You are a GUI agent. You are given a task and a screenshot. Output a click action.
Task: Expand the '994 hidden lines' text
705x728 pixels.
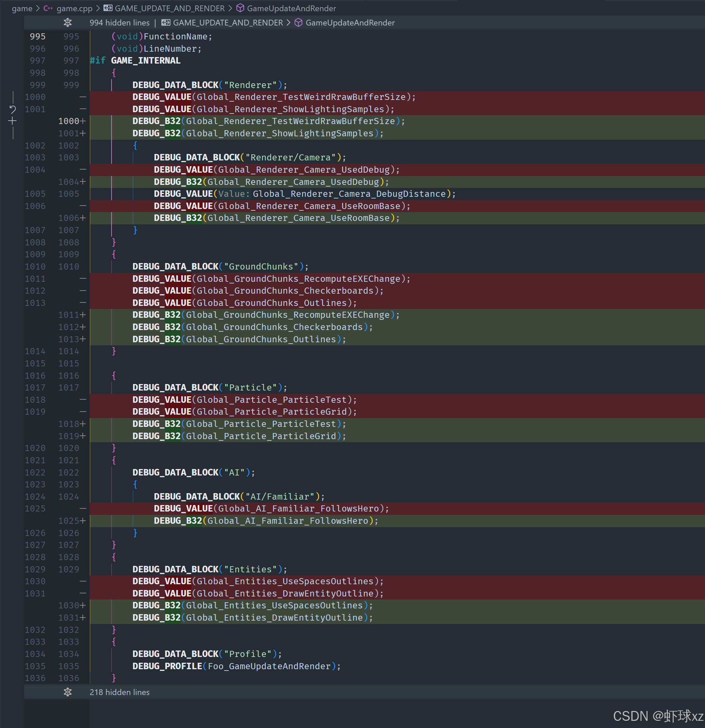tap(119, 23)
